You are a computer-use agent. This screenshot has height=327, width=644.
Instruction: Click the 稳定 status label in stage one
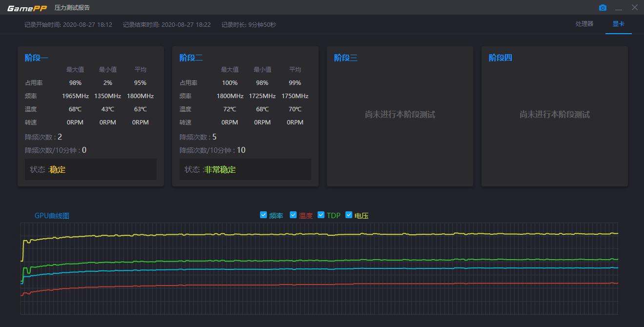[x=58, y=169]
